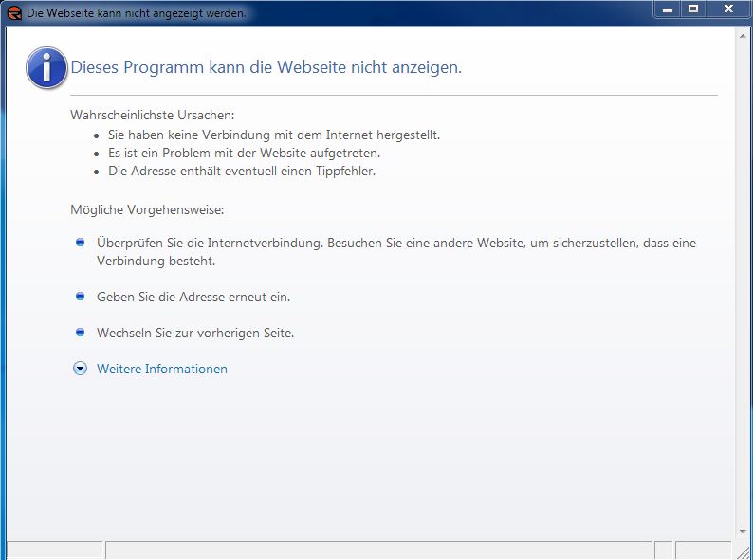Image resolution: width=753 pixels, height=560 pixels.
Task: Click the bullet beside "Wechseln Sie zur vorherigen Seite"
Action: tap(81, 333)
